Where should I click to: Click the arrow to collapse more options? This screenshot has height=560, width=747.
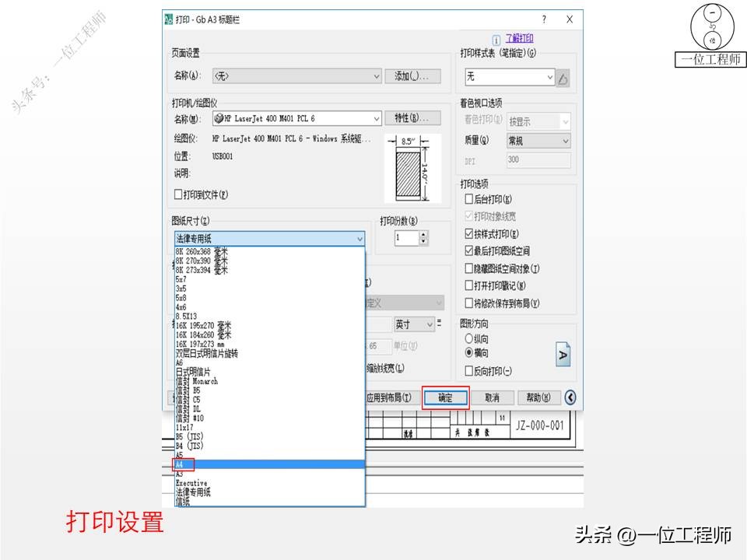[x=570, y=397]
